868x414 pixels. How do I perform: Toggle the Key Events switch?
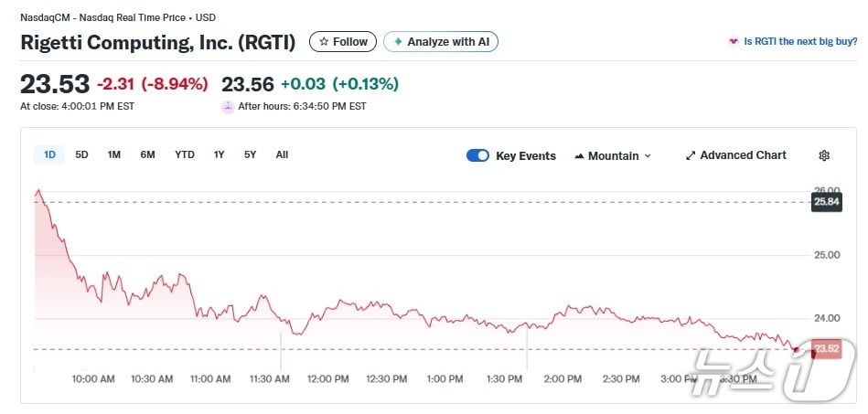click(477, 155)
